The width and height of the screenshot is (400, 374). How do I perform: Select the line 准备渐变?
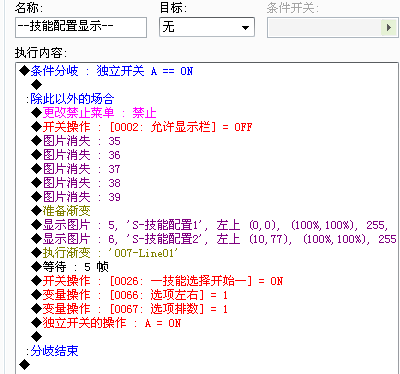tap(61, 211)
